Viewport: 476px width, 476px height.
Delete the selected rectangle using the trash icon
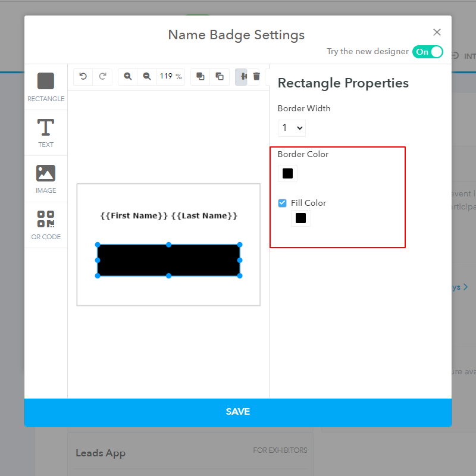(256, 76)
